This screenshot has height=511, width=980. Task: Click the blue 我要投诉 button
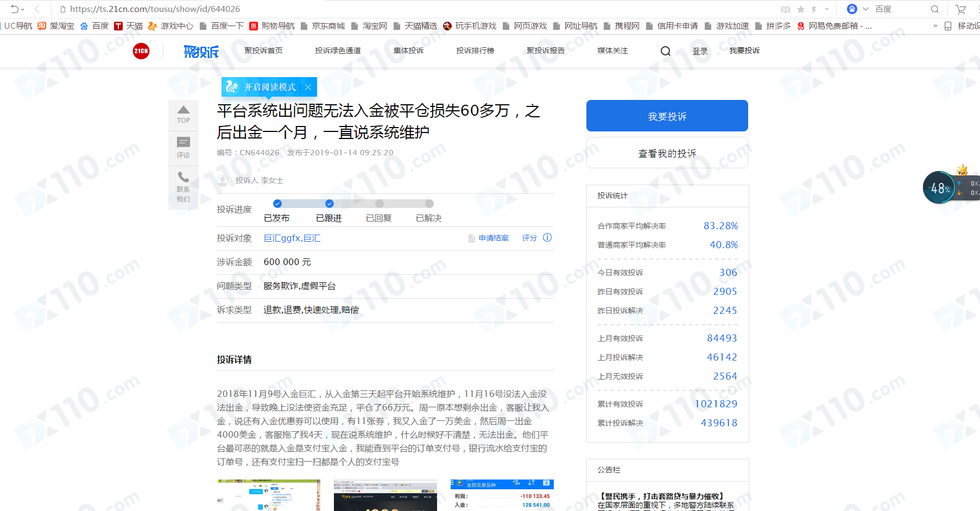667,116
